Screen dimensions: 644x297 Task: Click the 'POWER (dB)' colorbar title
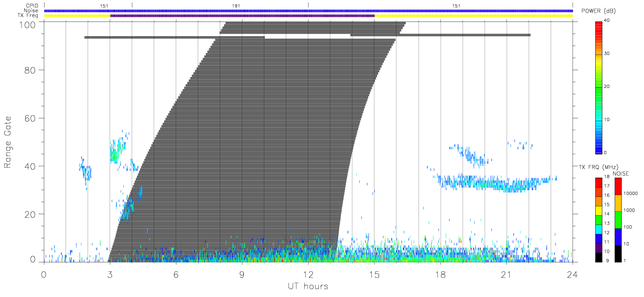click(598, 11)
